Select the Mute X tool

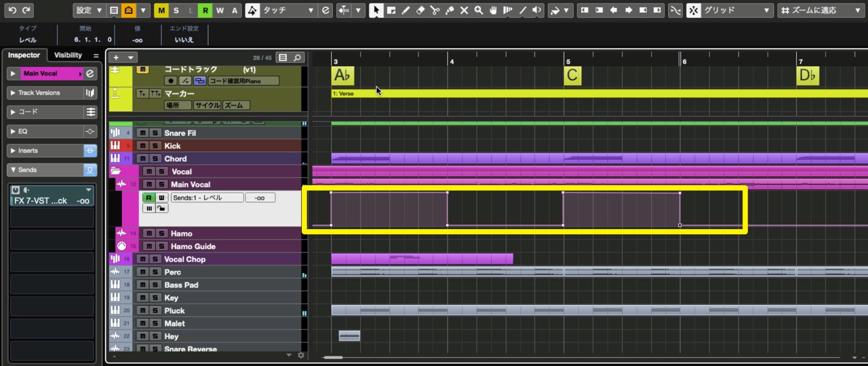pos(463,11)
